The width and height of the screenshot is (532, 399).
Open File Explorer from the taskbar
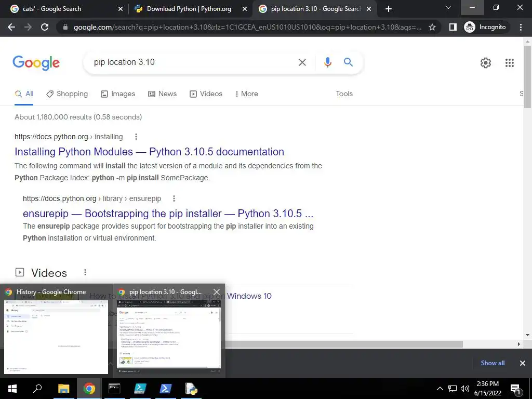point(63,389)
